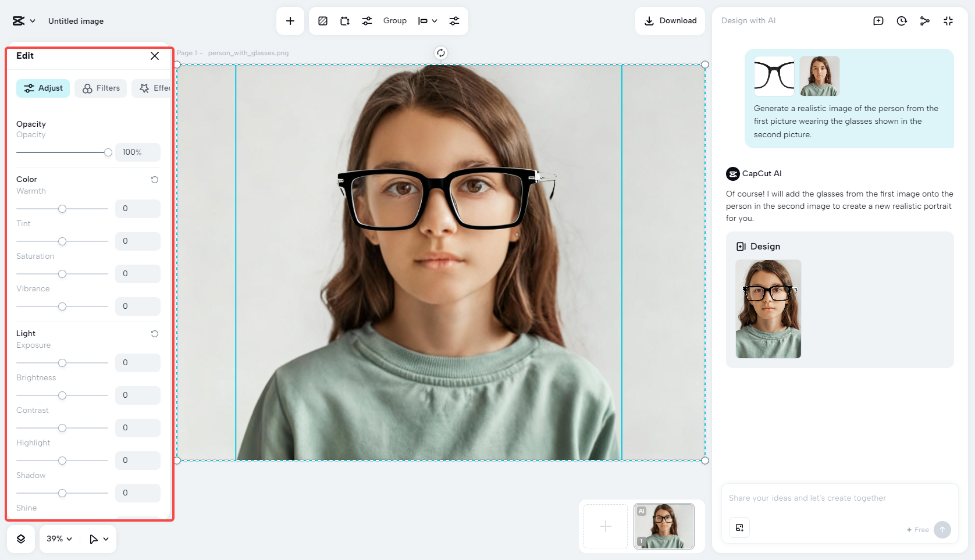The width and height of the screenshot is (975, 560).
Task: Click the Opacity 100% value field
Action: point(138,152)
